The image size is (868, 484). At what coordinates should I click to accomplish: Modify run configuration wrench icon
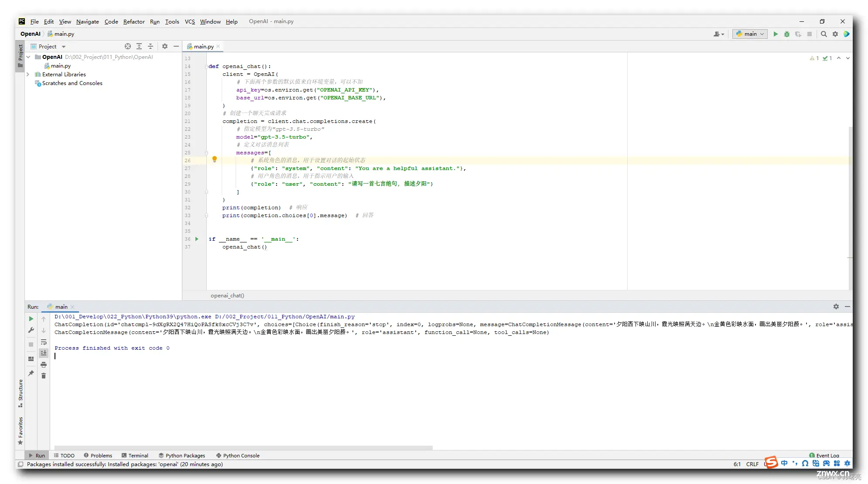pyautogui.click(x=31, y=330)
